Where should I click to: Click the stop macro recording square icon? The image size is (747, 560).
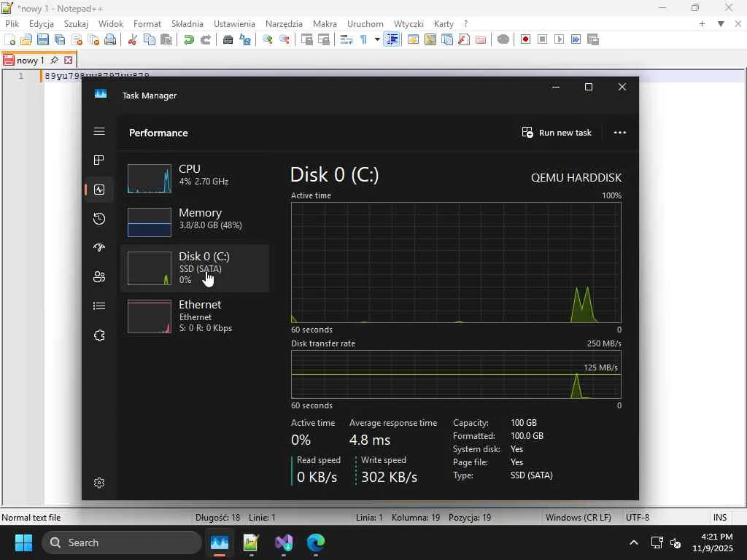pos(542,39)
